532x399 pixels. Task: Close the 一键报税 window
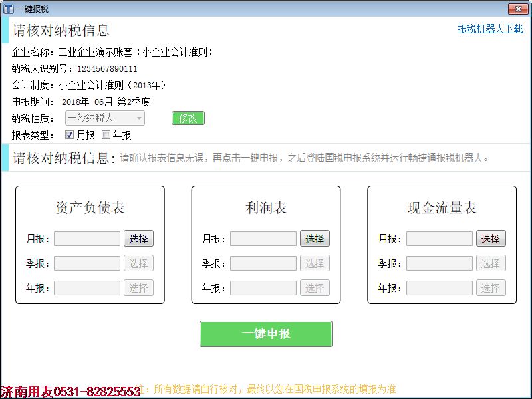coord(518,9)
